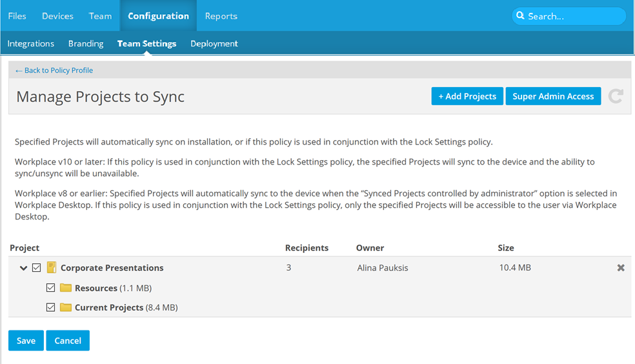Click the refresh icon beside Super Admin Access
Image resolution: width=635 pixels, height=364 pixels.
click(616, 97)
